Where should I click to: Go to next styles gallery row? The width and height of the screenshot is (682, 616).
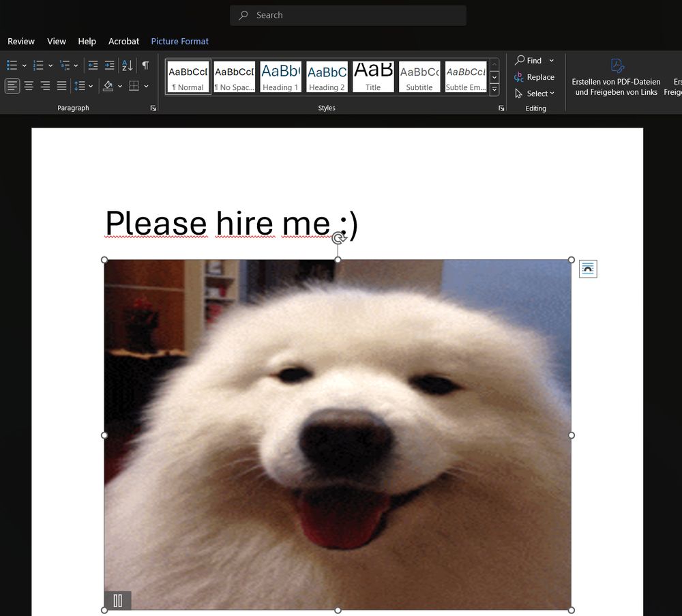pyautogui.click(x=494, y=77)
